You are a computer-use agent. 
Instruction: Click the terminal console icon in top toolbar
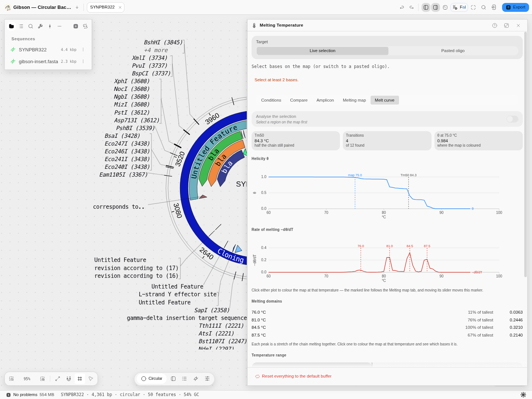445,7
